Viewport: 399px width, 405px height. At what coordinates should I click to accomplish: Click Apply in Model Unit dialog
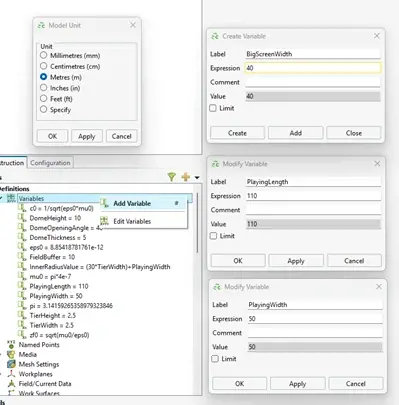[87, 136]
